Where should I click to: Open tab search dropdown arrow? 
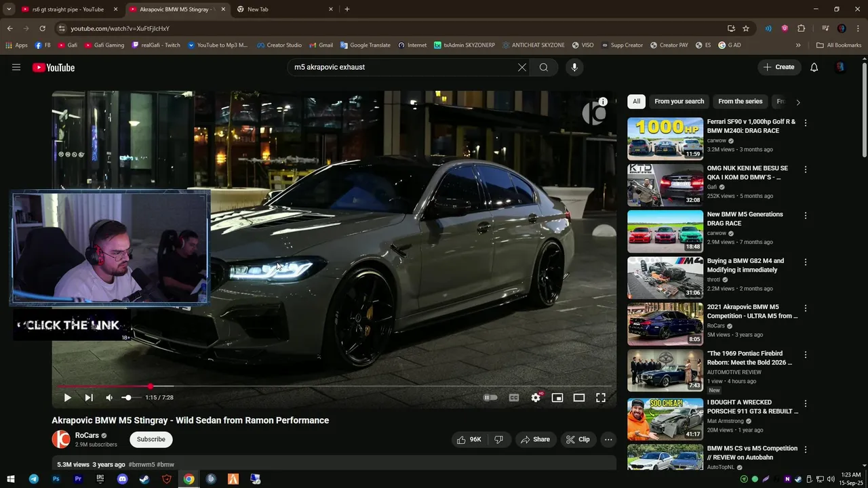(9, 9)
